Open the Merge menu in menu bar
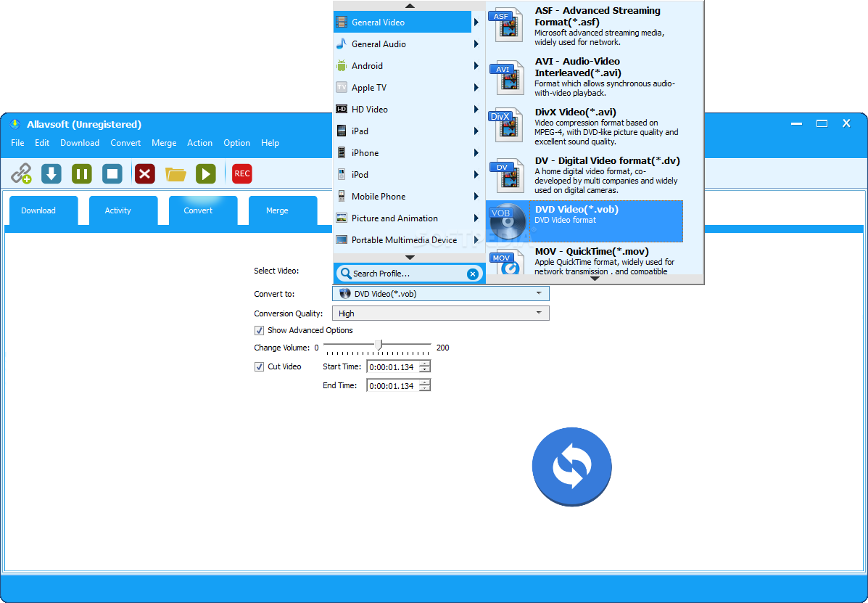This screenshot has height=603, width=868. coord(164,143)
